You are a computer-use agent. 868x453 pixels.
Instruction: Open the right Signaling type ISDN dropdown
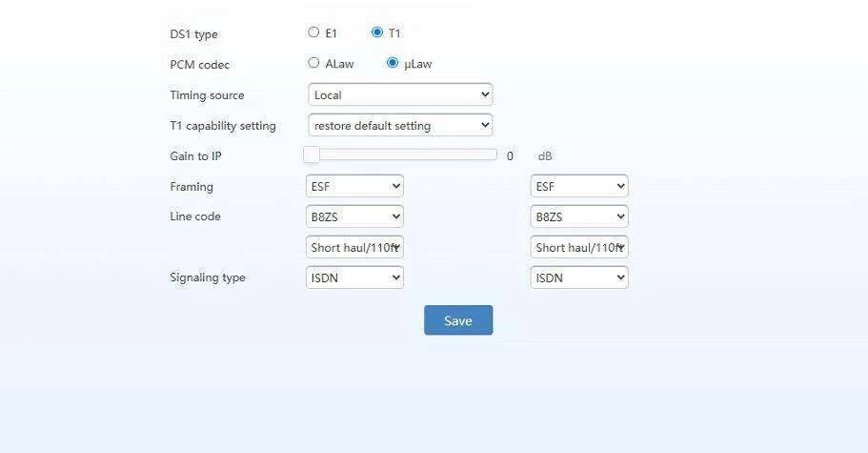click(x=579, y=278)
